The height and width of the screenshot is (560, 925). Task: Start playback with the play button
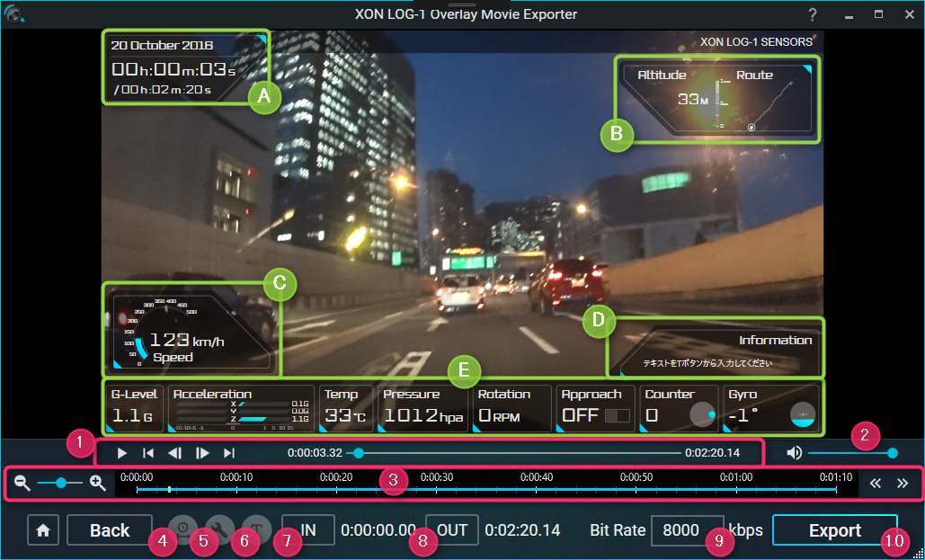click(x=122, y=453)
